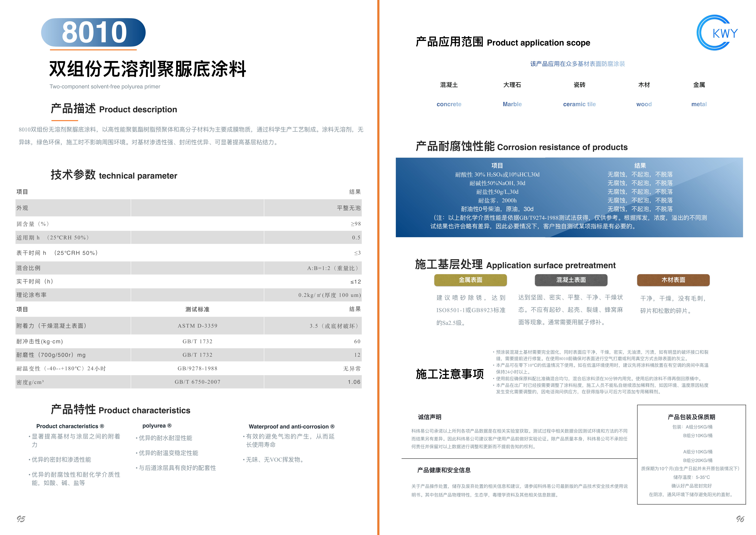Click the 诚信声明 heading
The width and height of the screenshot is (756, 535).
coord(430,417)
